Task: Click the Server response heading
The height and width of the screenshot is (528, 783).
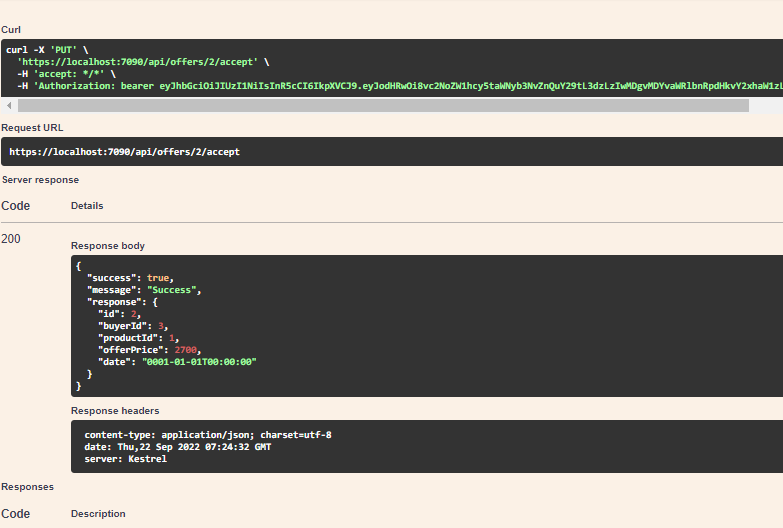Action: point(40,180)
